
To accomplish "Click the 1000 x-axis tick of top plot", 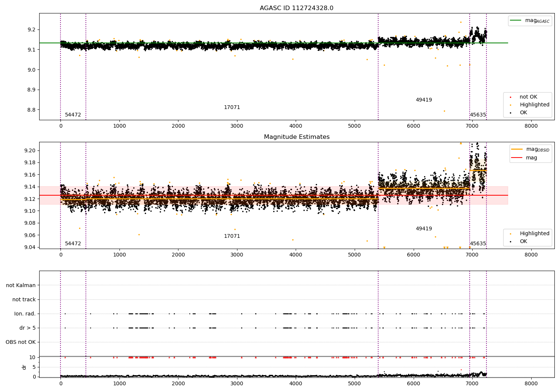I will pyautogui.click(x=119, y=126).
